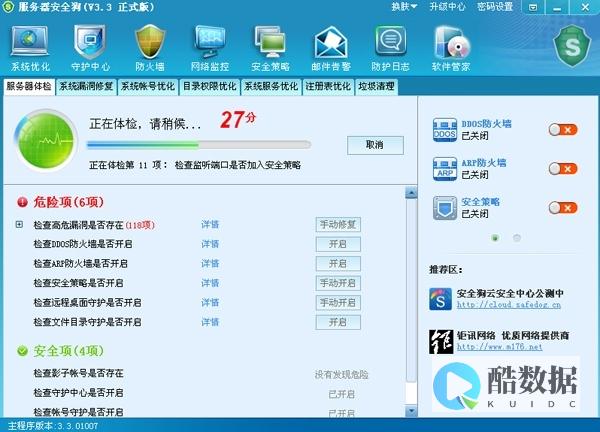Screen dimensions: 600x432
Task: Click the 安全狗云安全中心 S logo icon
Action: click(440, 299)
